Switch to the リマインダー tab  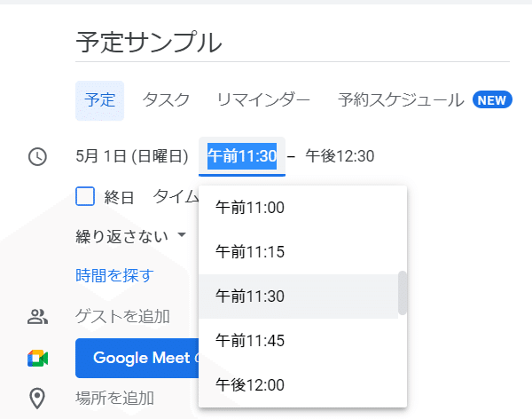pyautogui.click(x=263, y=100)
